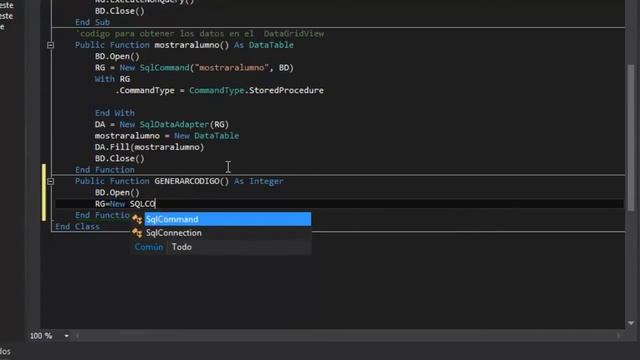Collapse the GENERARCODIGO function block
The height and width of the screenshot is (360, 640).
click(x=51, y=181)
